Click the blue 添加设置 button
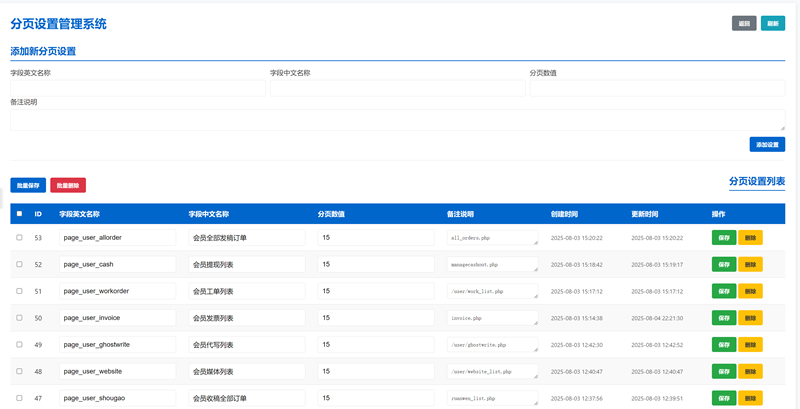Image resolution: width=800 pixels, height=409 pixels. (767, 144)
